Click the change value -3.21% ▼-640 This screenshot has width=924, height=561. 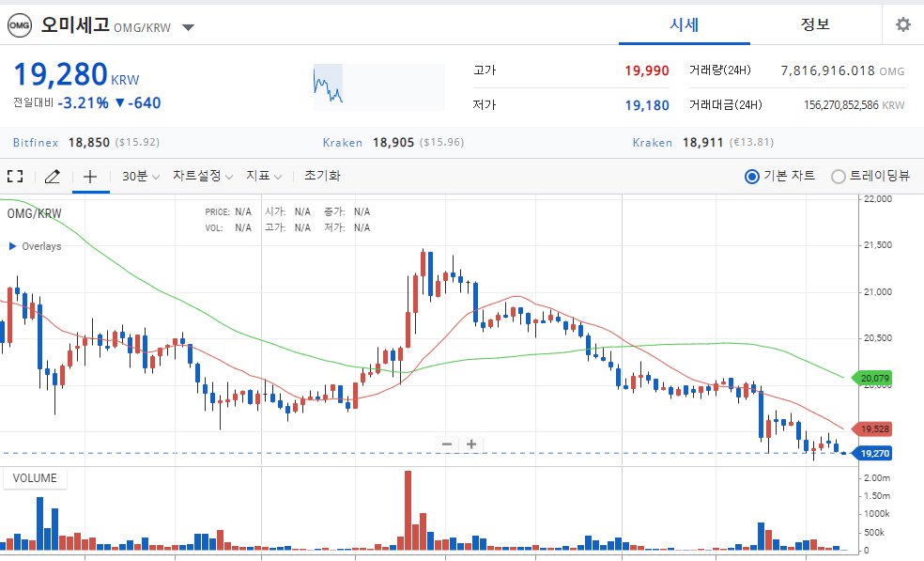click(x=109, y=103)
